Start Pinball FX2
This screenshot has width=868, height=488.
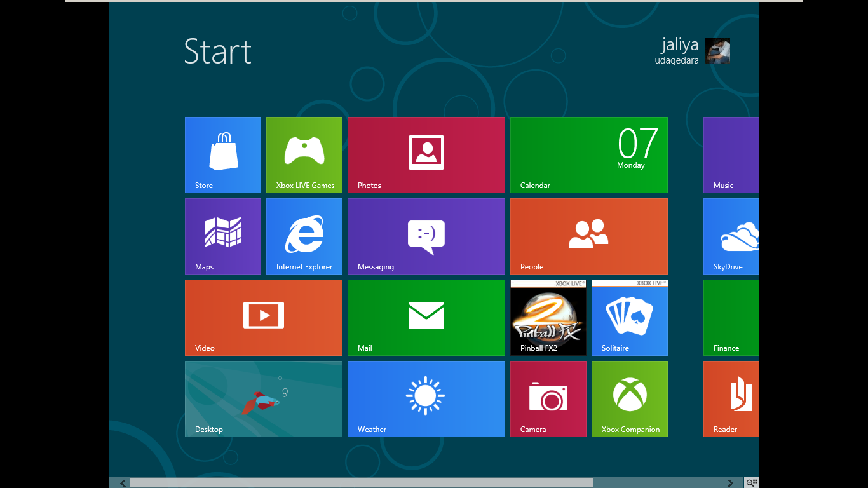point(548,317)
